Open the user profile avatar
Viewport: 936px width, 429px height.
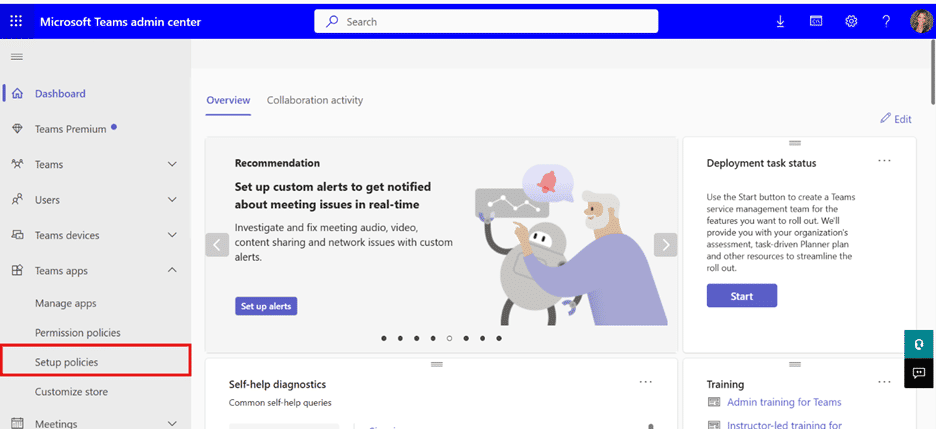(920, 21)
